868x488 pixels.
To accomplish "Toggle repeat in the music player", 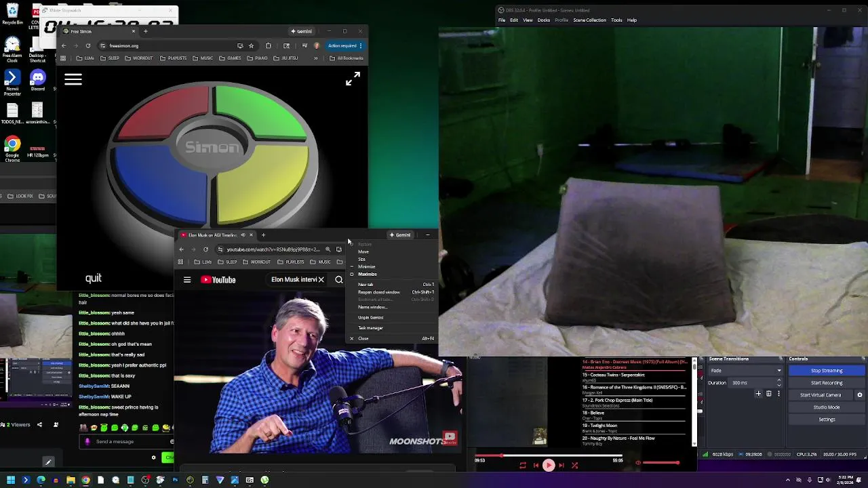I will 523,466.
